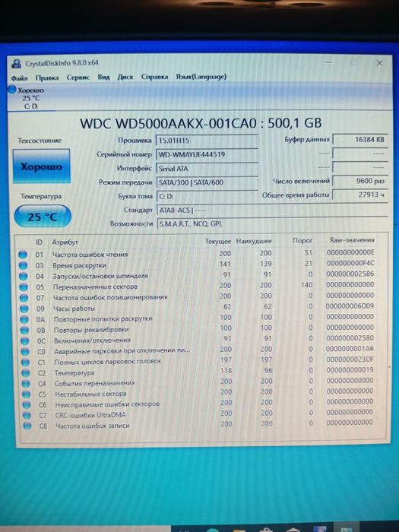Click the interface field Serial ATA
This screenshot has height=532, width=399.
tap(207, 168)
